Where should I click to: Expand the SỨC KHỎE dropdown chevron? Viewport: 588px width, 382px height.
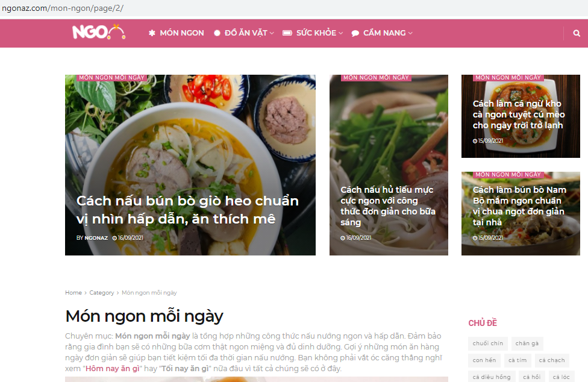(x=341, y=33)
